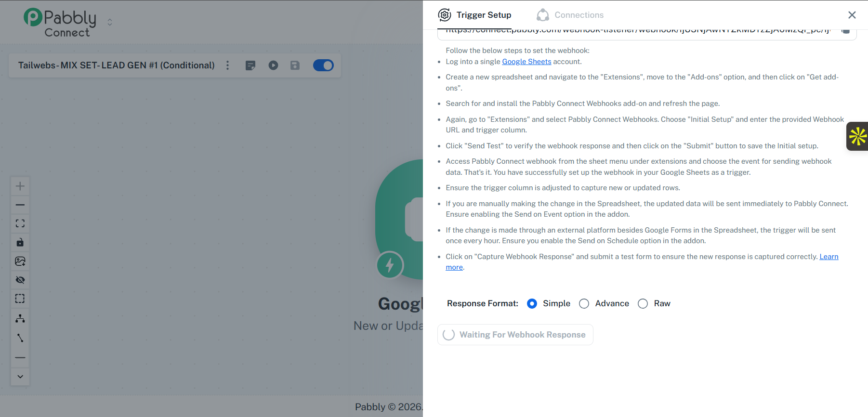Click the 'Response Format:' label
The image size is (868, 417).
pyautogui.click(x=483, y=304)
